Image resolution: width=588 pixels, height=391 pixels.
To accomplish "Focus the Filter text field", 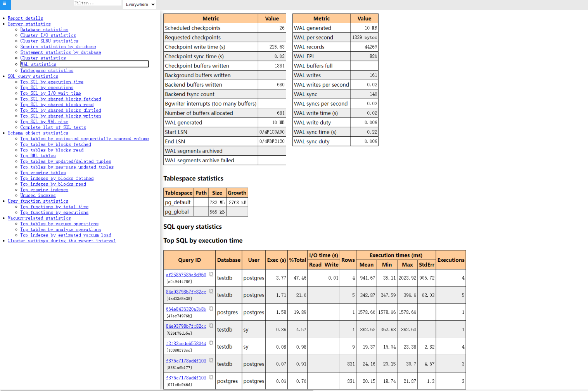I will 97,3.
